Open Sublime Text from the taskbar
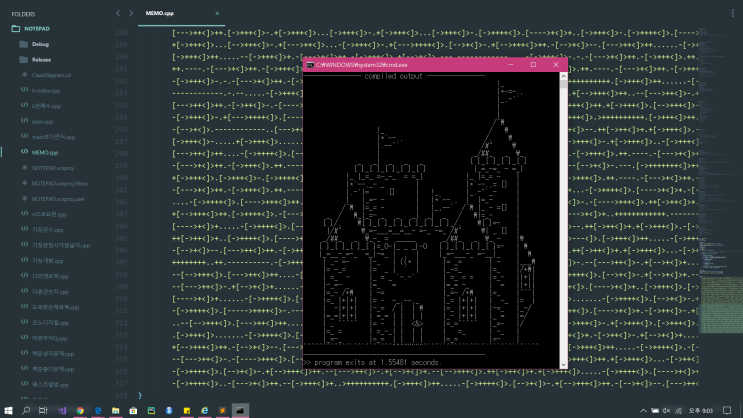Viewport: 743px width, 418px height. point(222,410)
